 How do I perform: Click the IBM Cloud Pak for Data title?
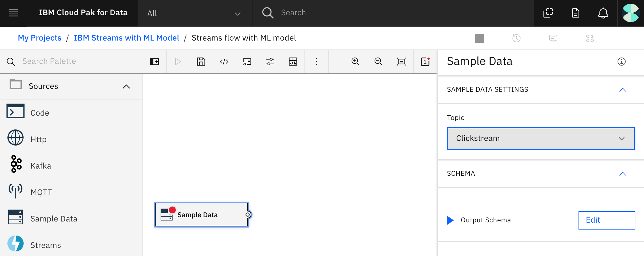[83, 13]
